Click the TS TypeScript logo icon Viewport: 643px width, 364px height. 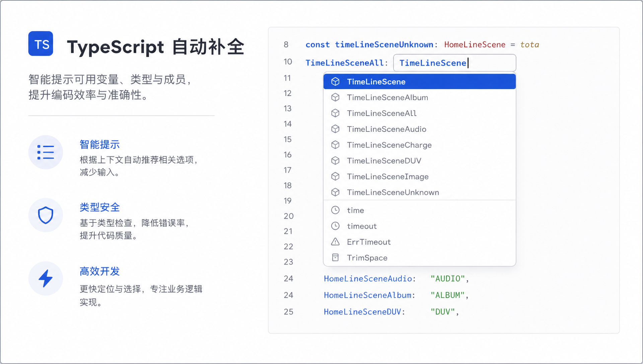click(x=41, y=44)
